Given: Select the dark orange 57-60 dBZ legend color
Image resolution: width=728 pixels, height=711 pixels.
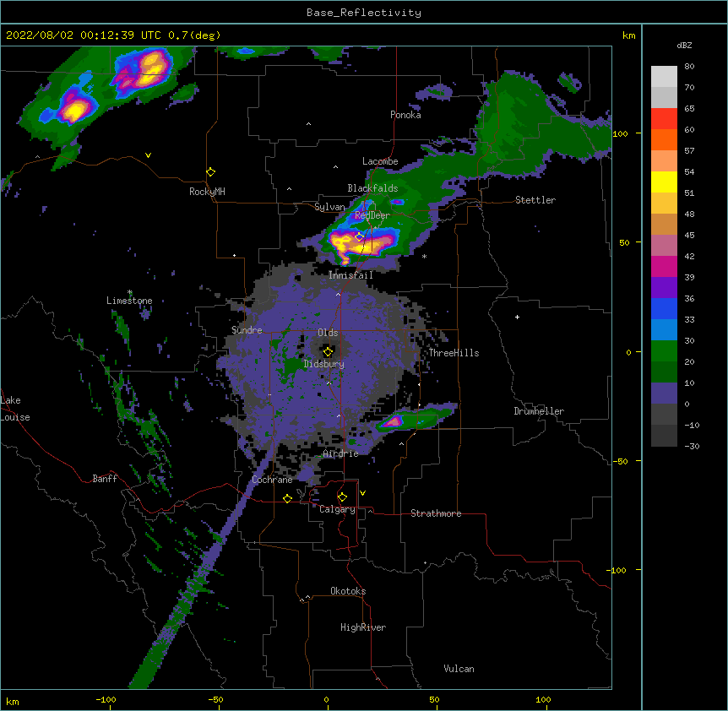Looking at the screenshot, I should click(x=664, y=140).
